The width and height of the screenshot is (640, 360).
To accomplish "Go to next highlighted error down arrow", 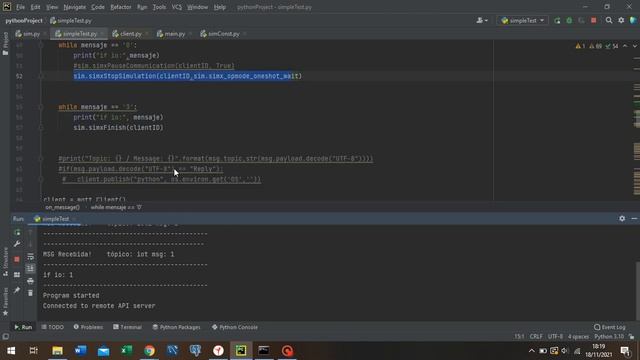I will point(634,46).
